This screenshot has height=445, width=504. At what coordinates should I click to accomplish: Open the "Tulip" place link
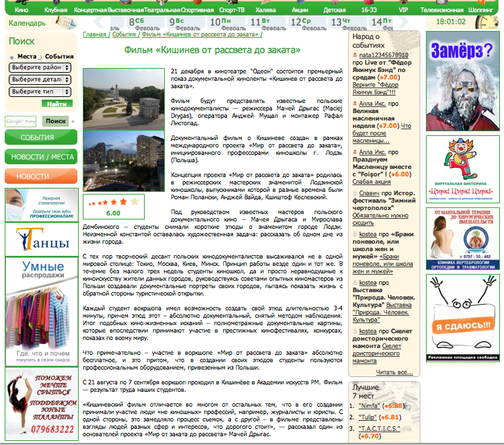point(367,417)
